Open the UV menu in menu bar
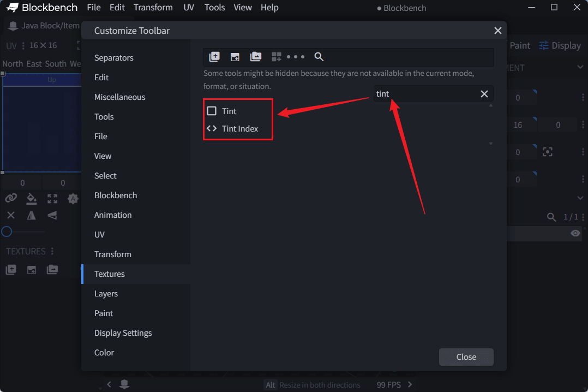This screenshot has height=392, width=588. pos(189,8)
